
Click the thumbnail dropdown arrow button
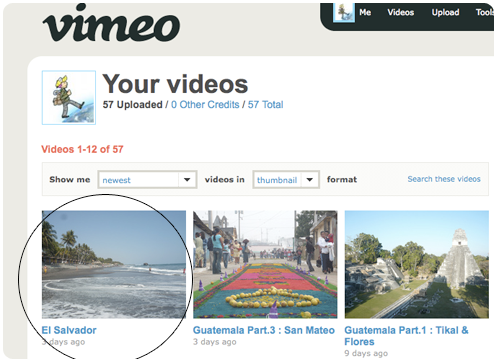(x=310, y=180)
